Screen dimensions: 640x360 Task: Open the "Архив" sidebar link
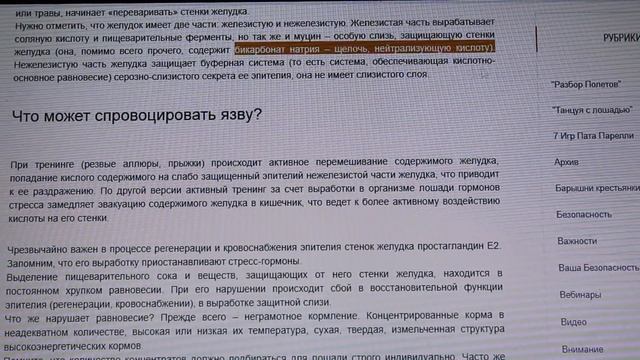[x=566, y=162]
